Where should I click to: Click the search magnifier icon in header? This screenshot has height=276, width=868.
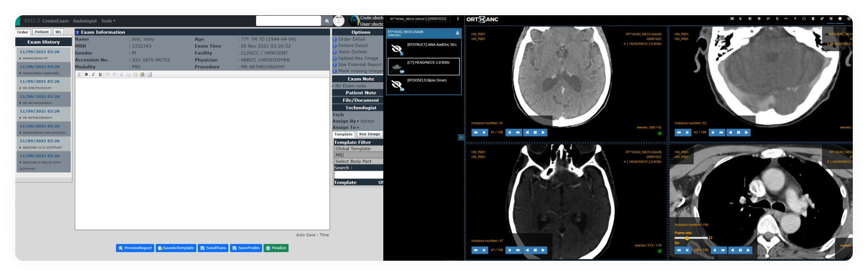(x=327, y=21)
